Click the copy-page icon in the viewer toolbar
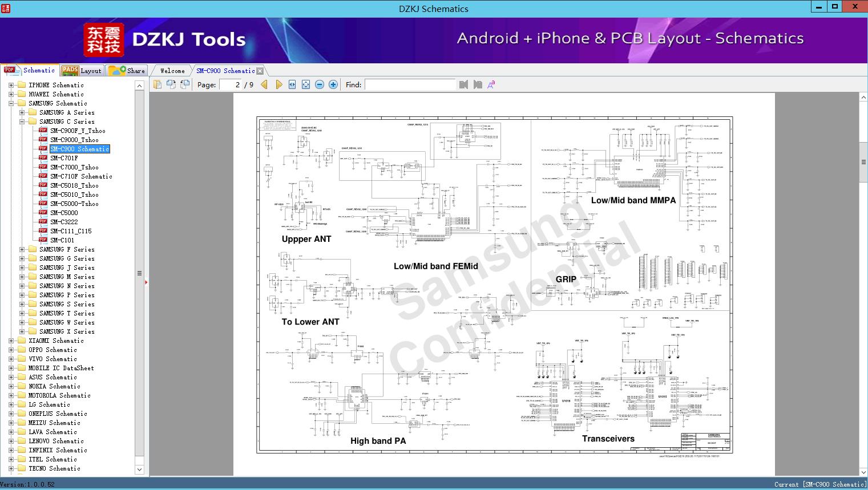The image size is (868, 490). (158, 84)
